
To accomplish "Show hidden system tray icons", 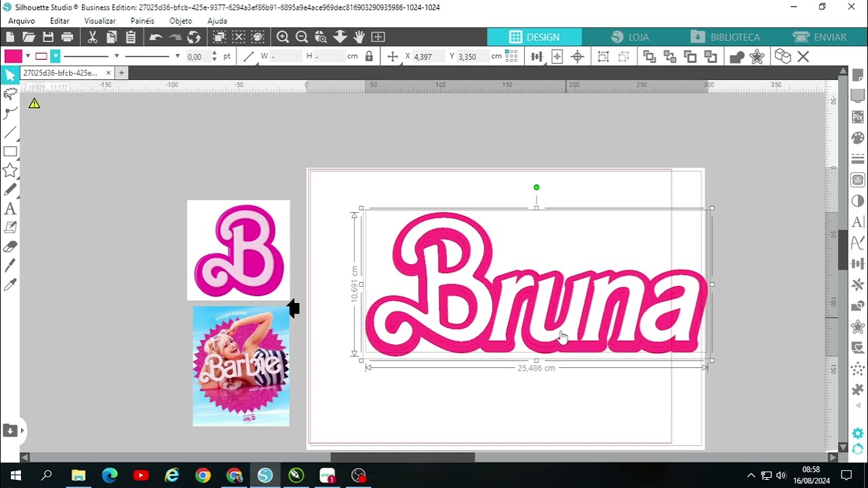I will pos(751,475).
